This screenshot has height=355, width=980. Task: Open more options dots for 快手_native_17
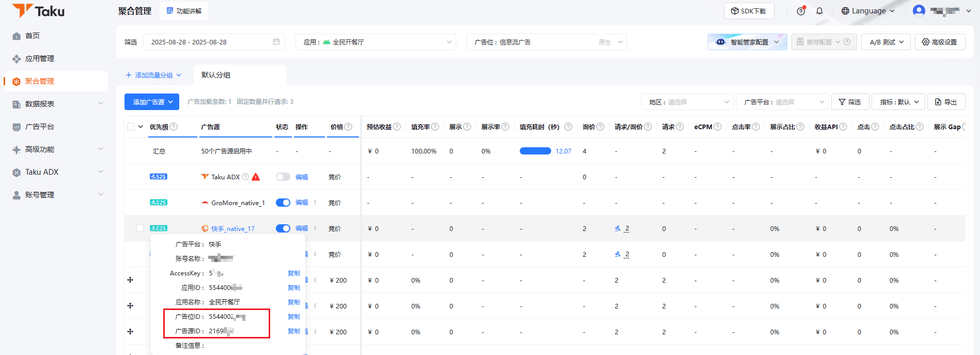[315, 228]
